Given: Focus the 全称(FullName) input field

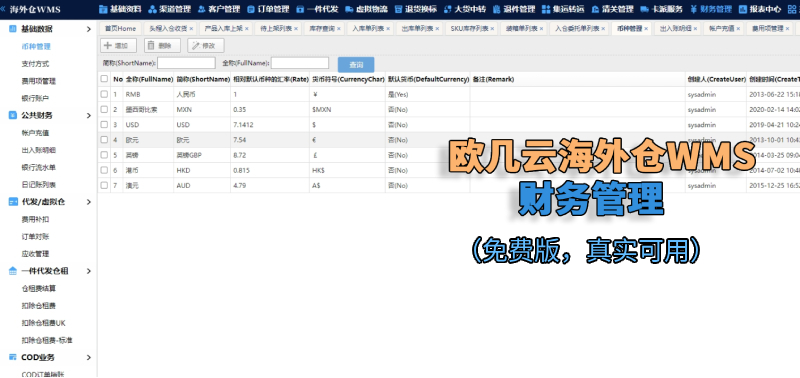Looking at the screenshot, I should click(300, 63).
